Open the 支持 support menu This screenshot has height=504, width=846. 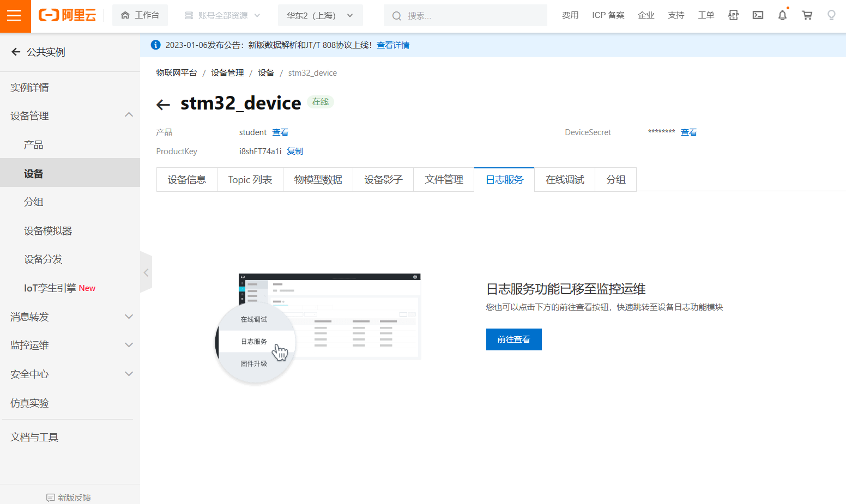[676, 15]
